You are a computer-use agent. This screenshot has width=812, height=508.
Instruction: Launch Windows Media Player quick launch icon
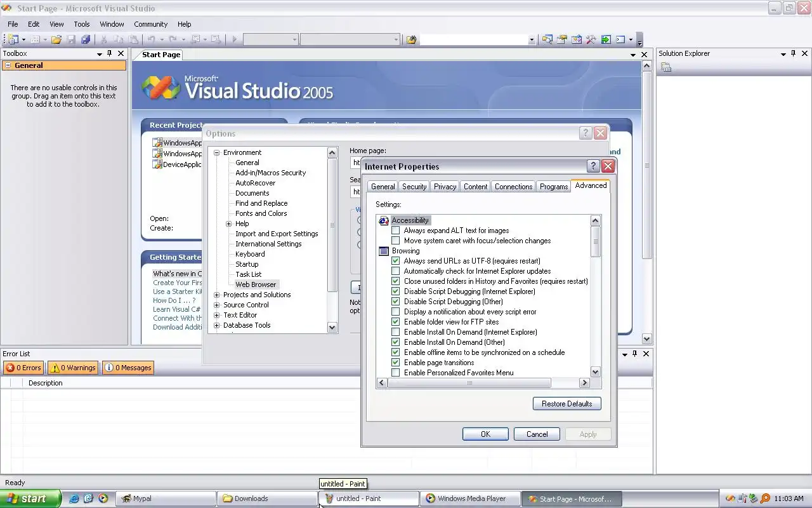tap(103, 498)
